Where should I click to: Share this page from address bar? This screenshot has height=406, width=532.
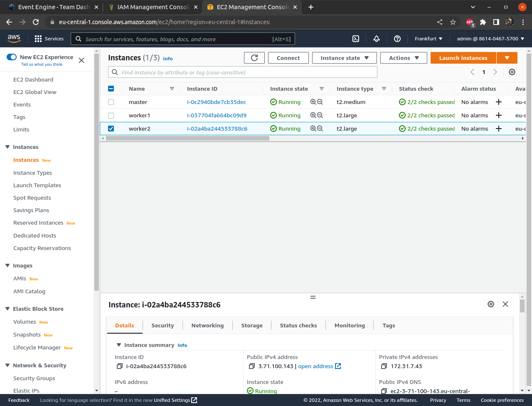[x=440, y=22]
